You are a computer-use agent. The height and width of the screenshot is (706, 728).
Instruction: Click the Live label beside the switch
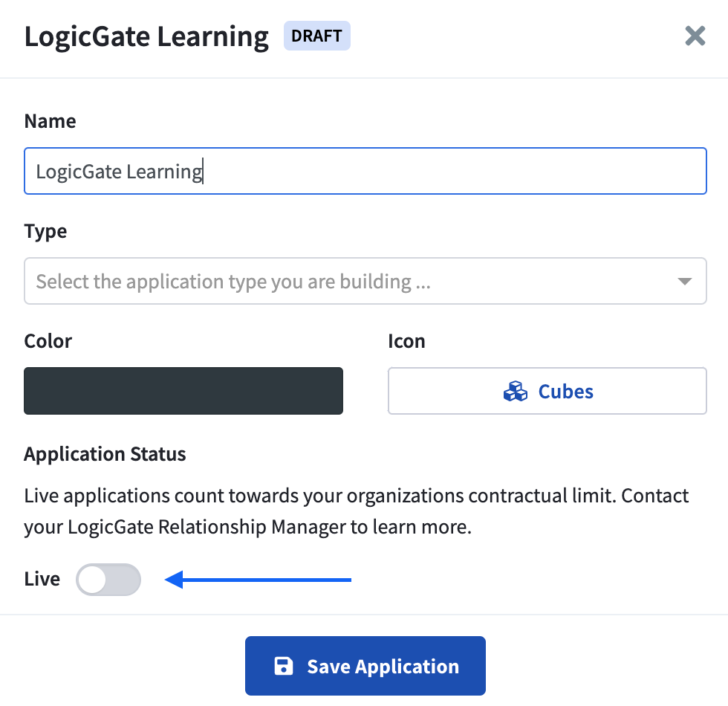(42, 579)
